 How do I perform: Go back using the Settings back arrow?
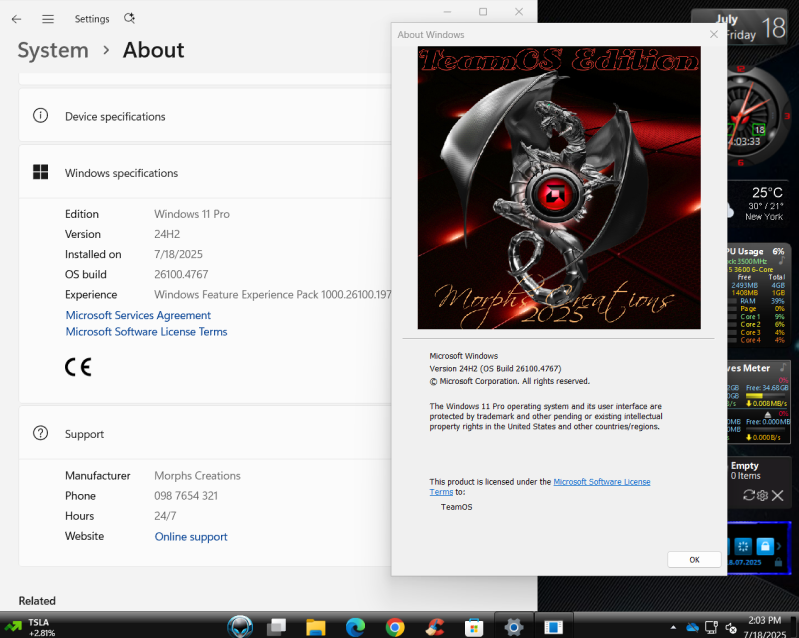pos(16,19)
